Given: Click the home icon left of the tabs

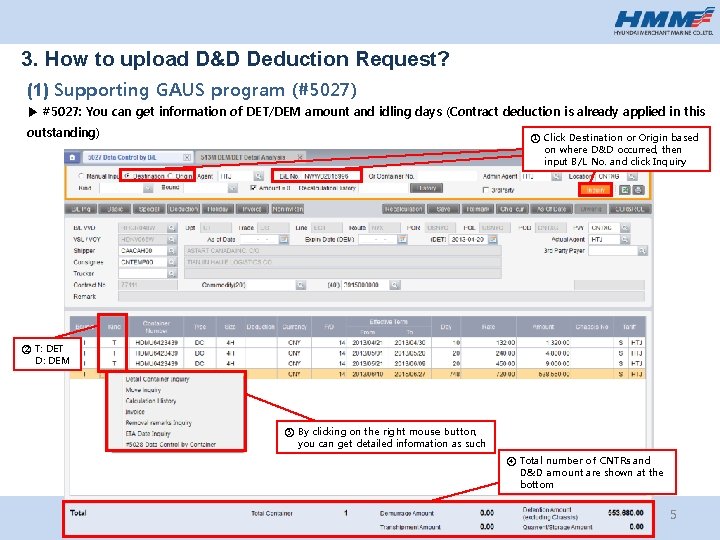Looking at the screenshot, I should pyautogui.click(x=72, y=158).
